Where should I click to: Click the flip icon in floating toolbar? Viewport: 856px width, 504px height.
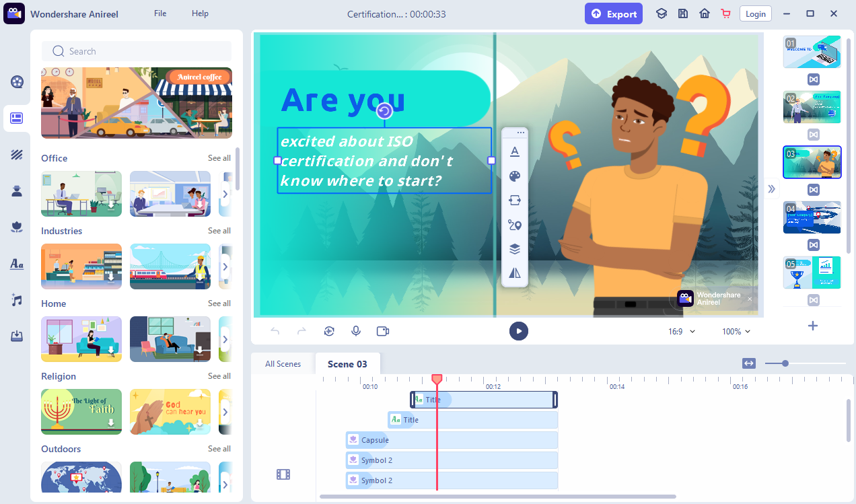pyautogui.click(x=515, y=273)
